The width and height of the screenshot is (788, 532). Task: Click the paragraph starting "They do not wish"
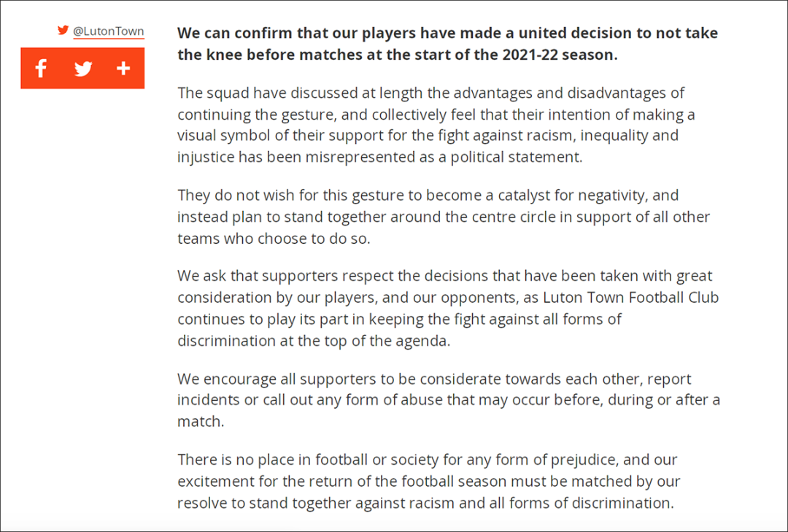click(x=444, y=217)
